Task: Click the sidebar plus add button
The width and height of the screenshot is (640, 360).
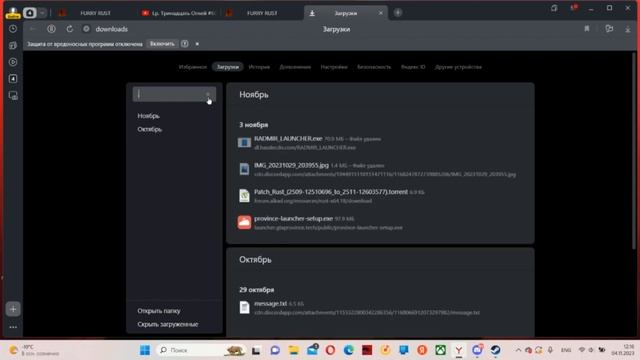Action: click(x=13, y=309)
